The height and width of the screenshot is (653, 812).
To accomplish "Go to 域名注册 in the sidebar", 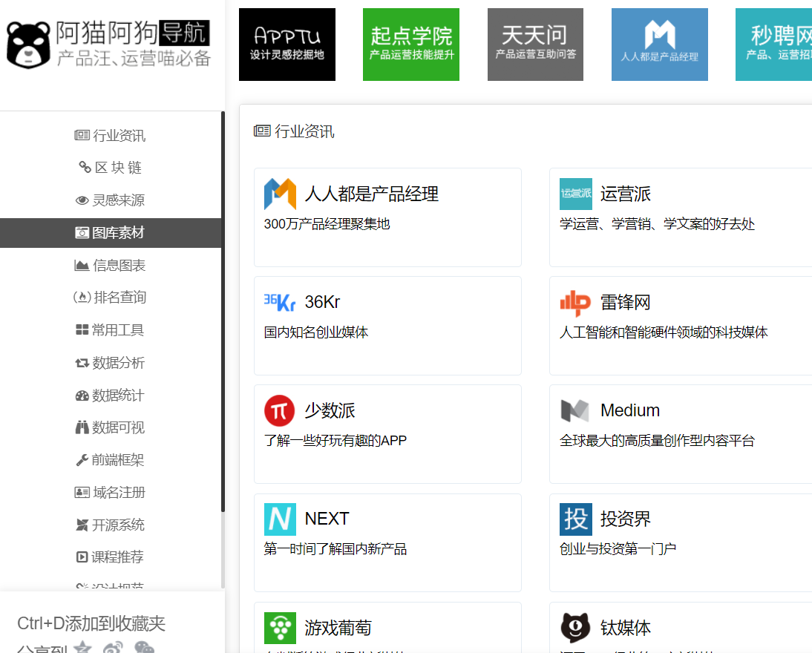I will 111,492.
